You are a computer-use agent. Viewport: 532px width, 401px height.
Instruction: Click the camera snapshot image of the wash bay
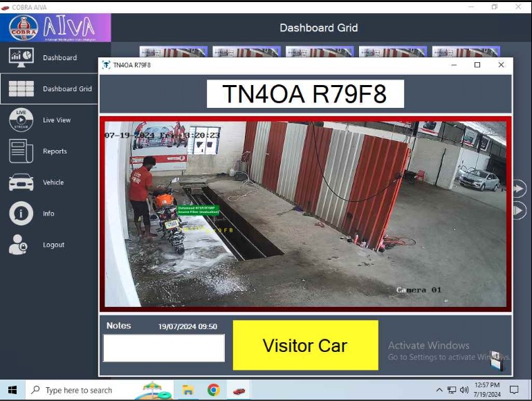pyautogui.click(x=305, y=214)
